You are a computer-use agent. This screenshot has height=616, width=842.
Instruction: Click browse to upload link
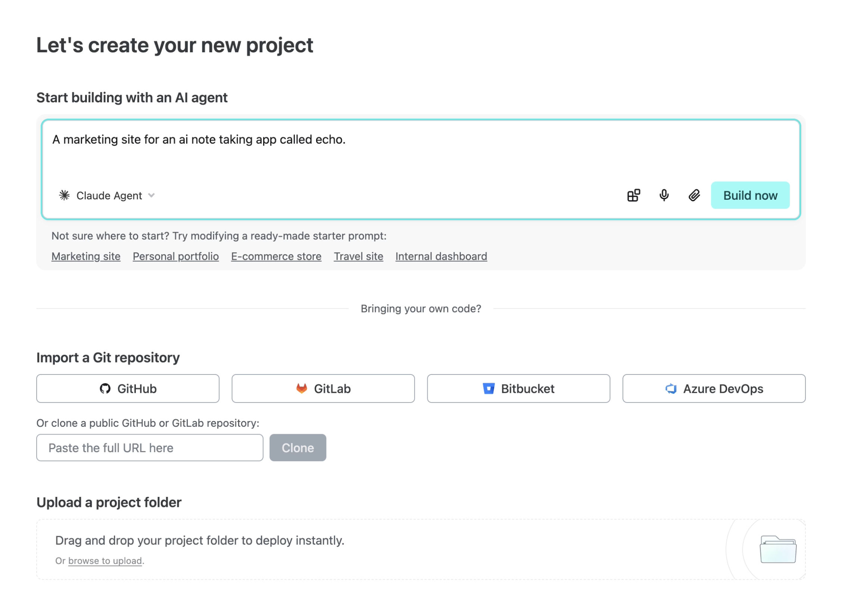point(106,560)
